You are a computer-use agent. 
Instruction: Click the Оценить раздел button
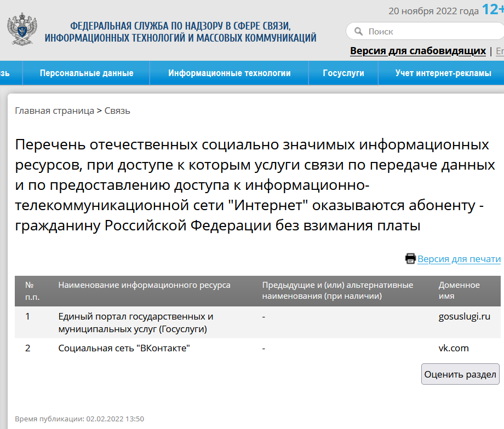click(x=460, y=374)
